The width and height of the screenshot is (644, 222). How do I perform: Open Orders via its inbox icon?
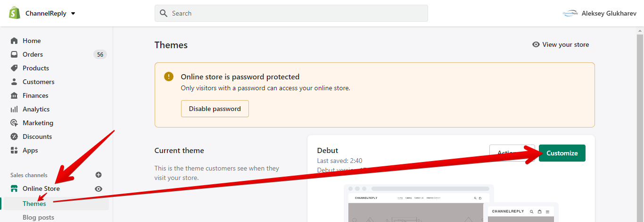(x=14, y=54)
